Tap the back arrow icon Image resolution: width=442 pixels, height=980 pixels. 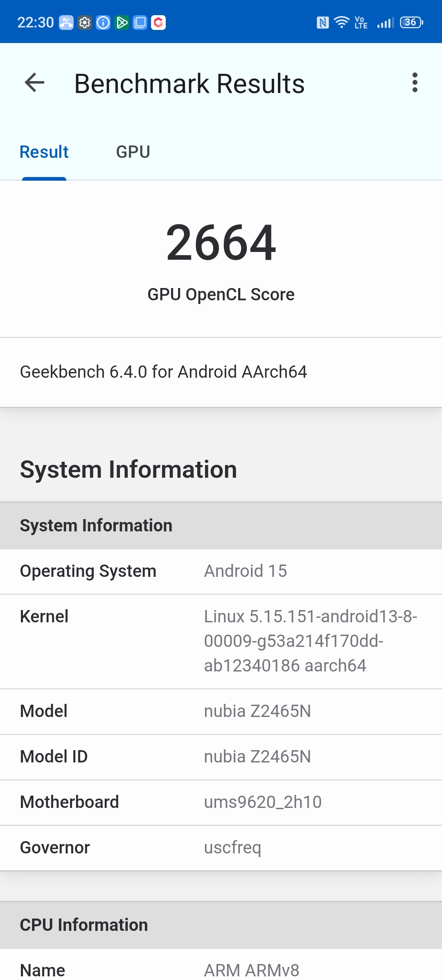point(34,83)
